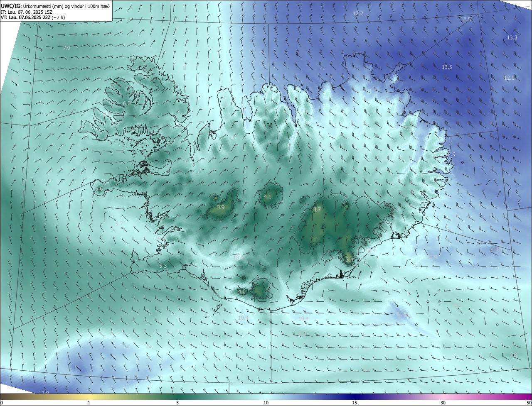This screenshot has height=406, width=532.
Task: Click the 5.6 value label on the Snæfellsnes peninsula
Action: point(99,189)
